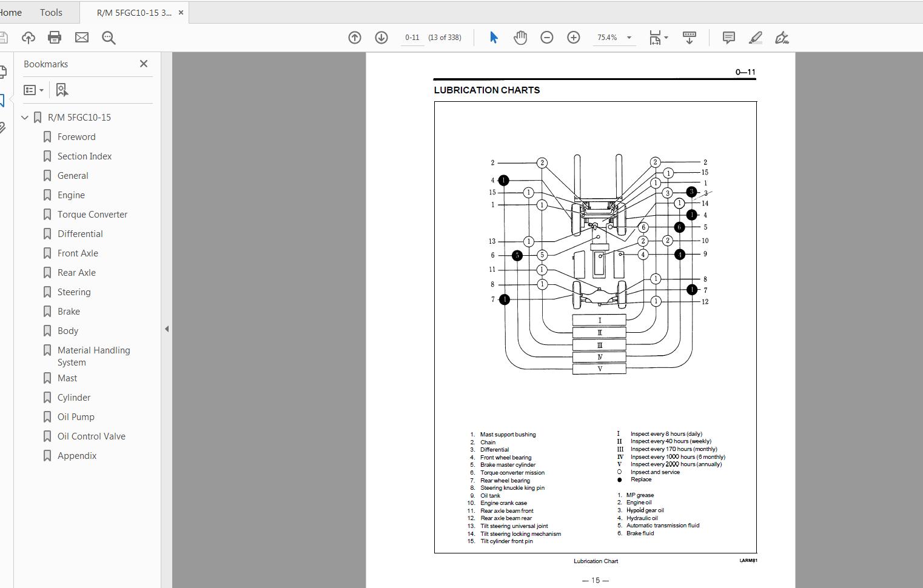Collapse the R/M 5FGC10-15 bookmark tree

tap(24, 117)
